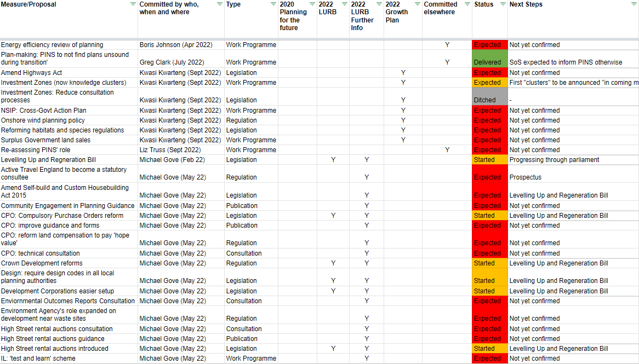Image resolution: width=639 pixels, height=364 pixels.
Task: Select cell 'Boris Johnson (Apr 2022)'
Action: coord(181,45)
